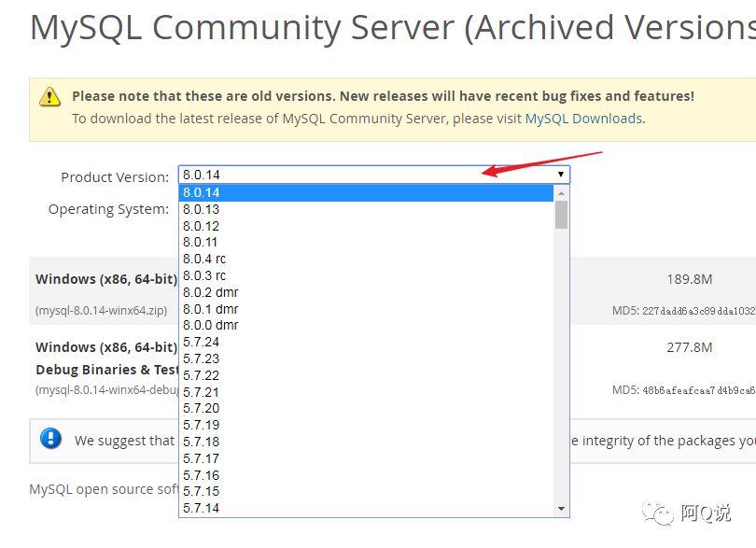Click the dropdown list scroll-down arrow

pyautogui.click(x=561, y=509)
